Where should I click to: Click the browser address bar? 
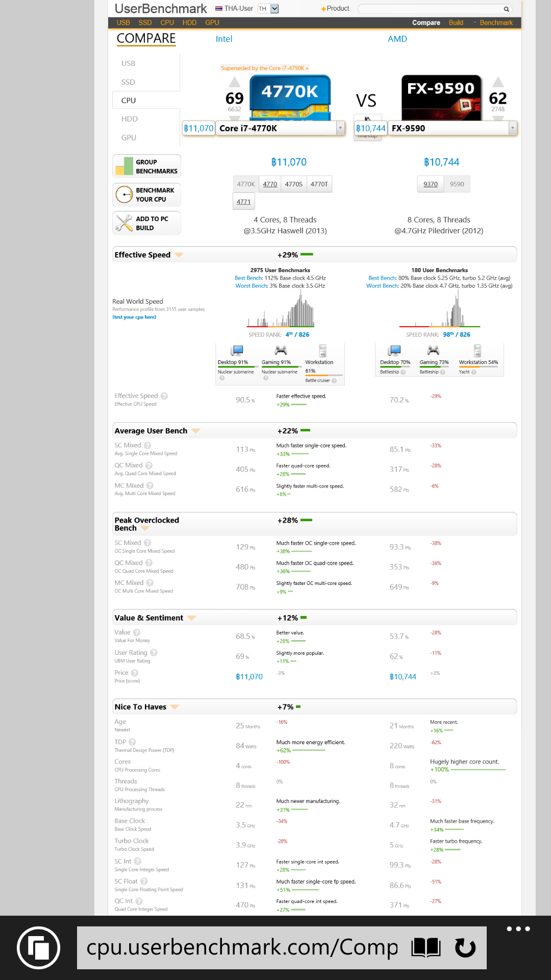pyautogui.click(x=242, y=948)
